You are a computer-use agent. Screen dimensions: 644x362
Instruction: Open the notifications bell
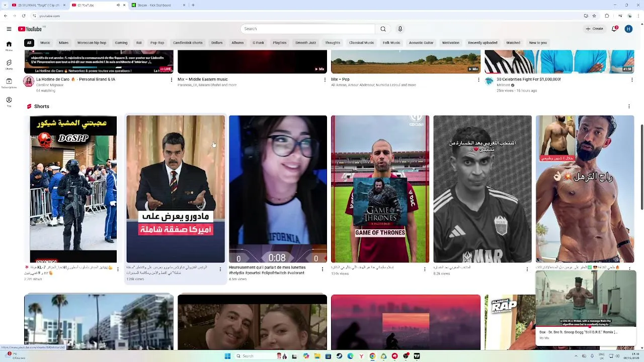614,29
